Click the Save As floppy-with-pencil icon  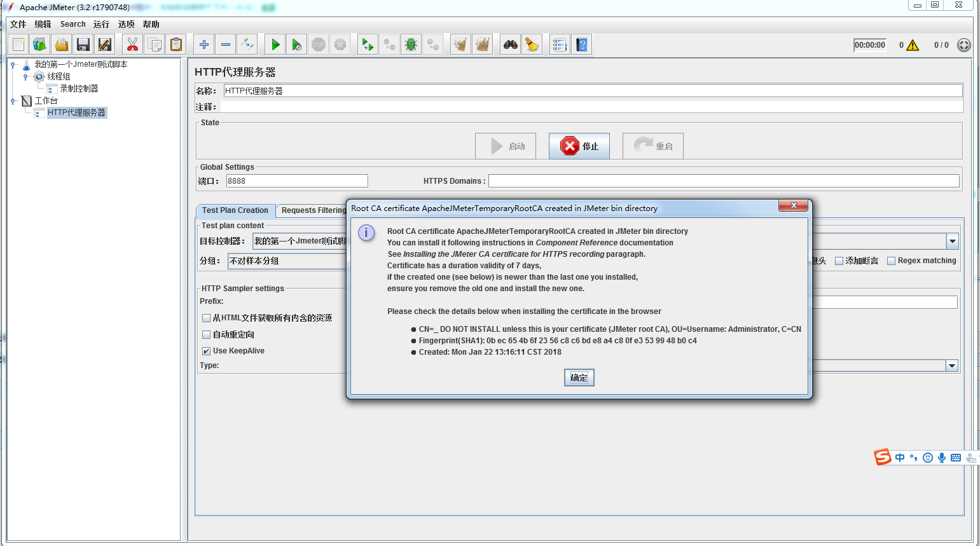tap(105, 44)
